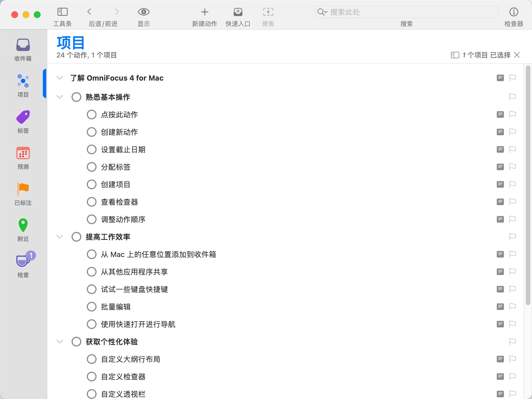Click the 项目 heading title
The width and height of the screenshot is (532, 399).
[x=70, y=43]
